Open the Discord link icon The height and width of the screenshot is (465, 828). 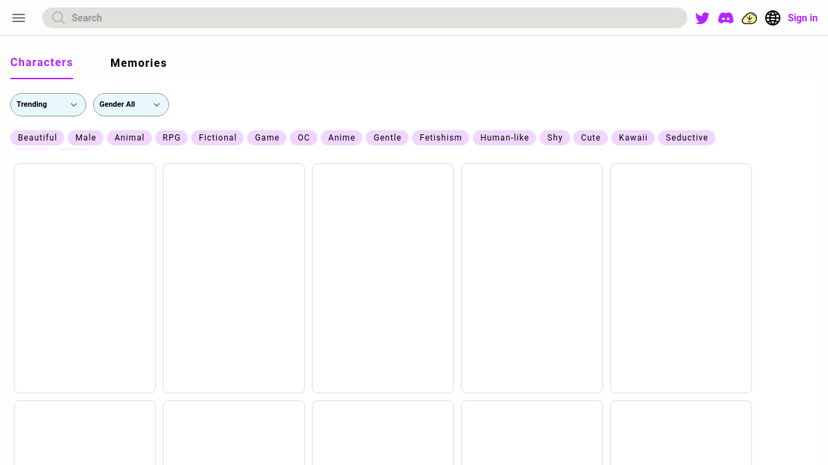pos(726,18)
